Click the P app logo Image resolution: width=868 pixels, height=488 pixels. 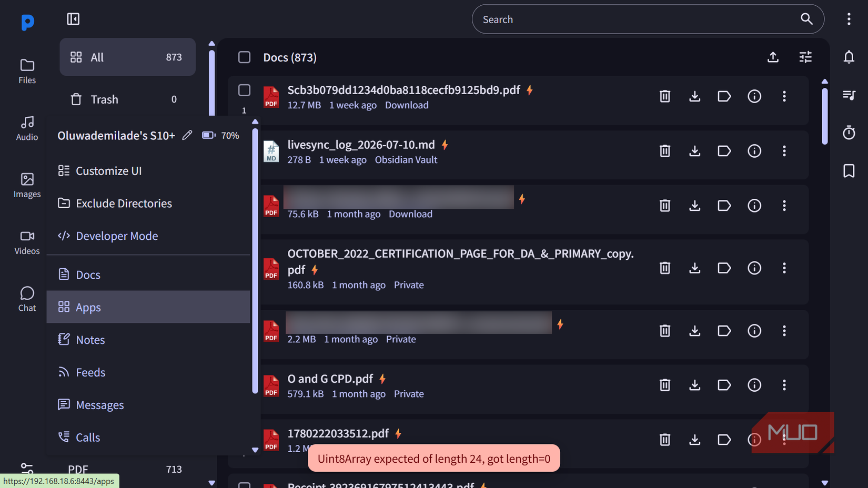coord(27,22)
